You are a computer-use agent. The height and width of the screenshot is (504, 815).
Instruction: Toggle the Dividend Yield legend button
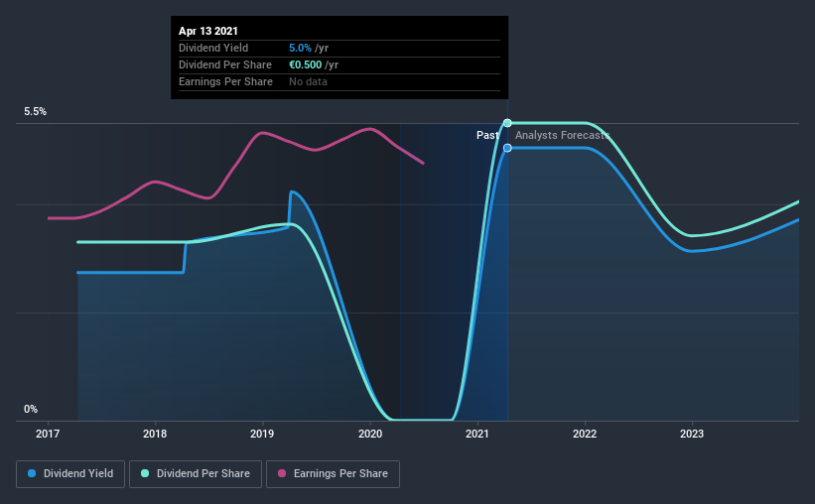tap(70, 474)
